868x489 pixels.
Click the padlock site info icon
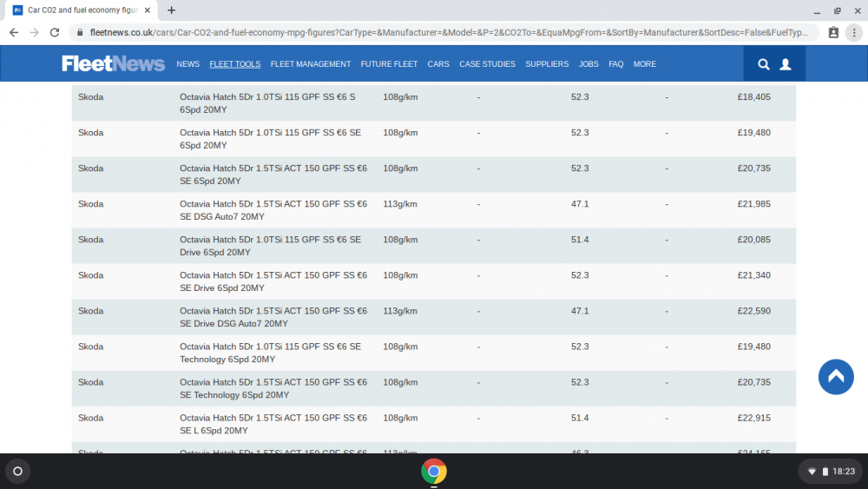[80, 33]
